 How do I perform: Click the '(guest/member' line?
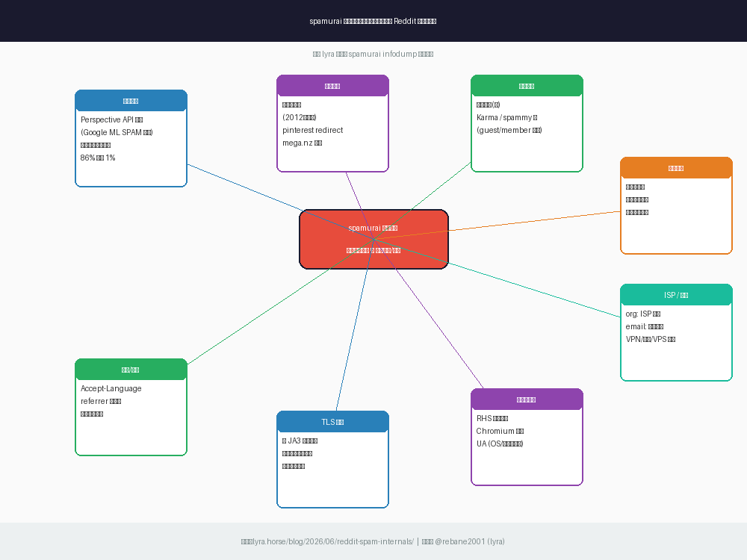point(509,130)
